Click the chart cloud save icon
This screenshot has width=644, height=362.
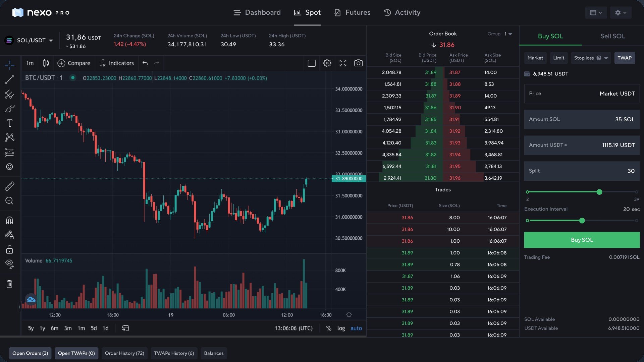click(x=31, y=299)
